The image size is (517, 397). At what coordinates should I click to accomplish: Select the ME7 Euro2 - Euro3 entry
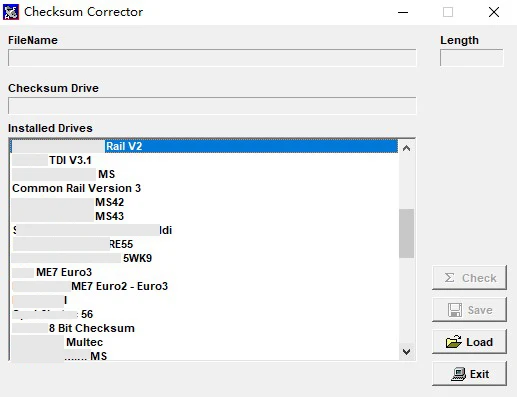tap(204, 286)
